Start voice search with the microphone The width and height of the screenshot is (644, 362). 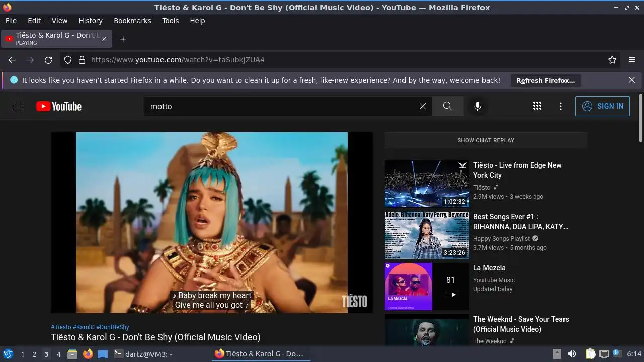[x=478, y=106]
